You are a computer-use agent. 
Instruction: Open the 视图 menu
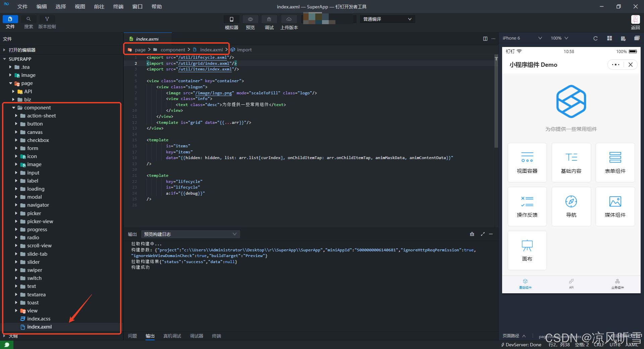point(80,7)
